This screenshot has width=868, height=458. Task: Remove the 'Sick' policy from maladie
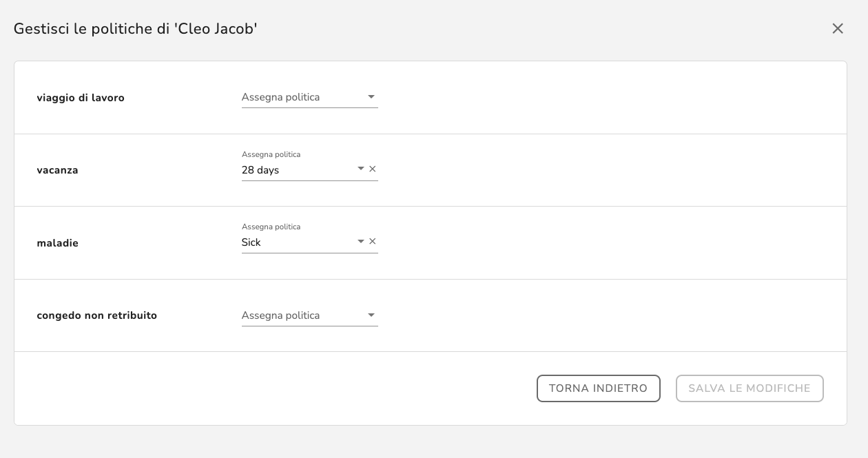tap(373, 241)
